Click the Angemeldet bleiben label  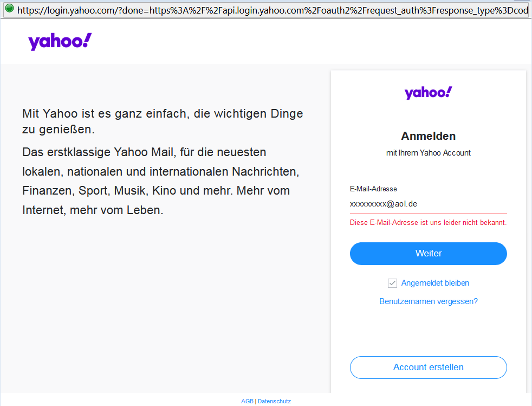coord(435,283)
